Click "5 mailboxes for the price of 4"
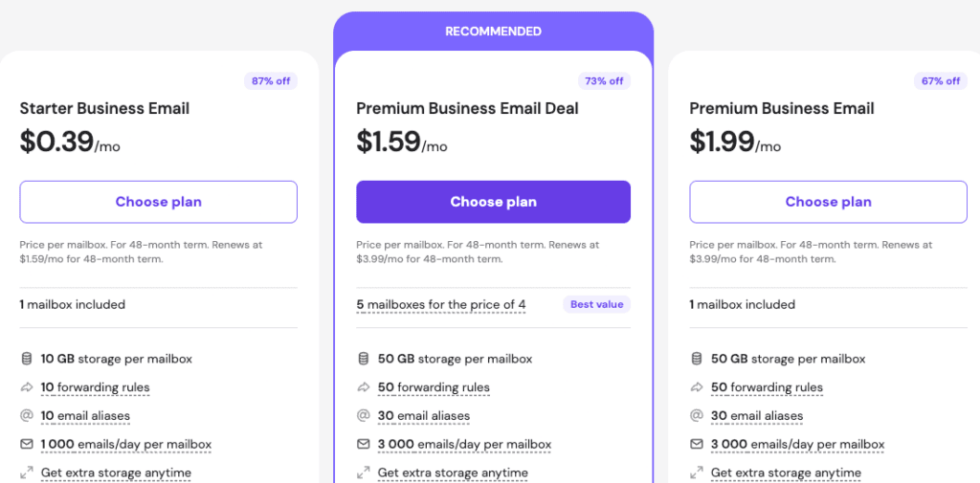This screenshot has width=980, height=483. point(441,305)
